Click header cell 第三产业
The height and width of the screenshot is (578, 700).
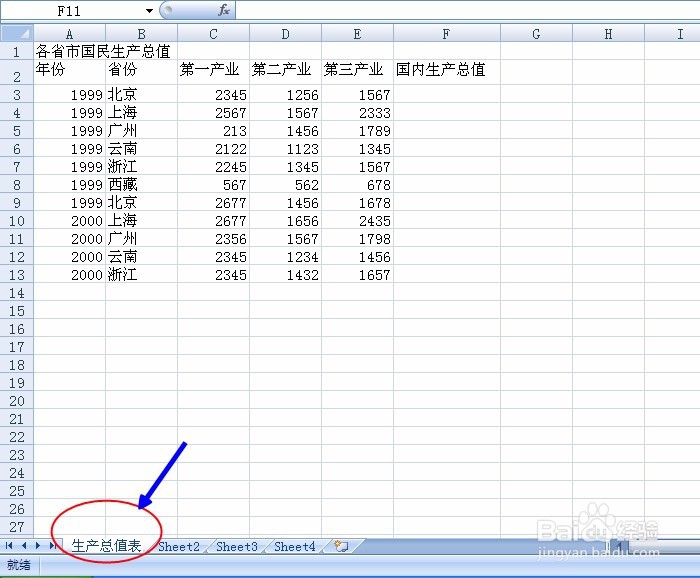357,72
